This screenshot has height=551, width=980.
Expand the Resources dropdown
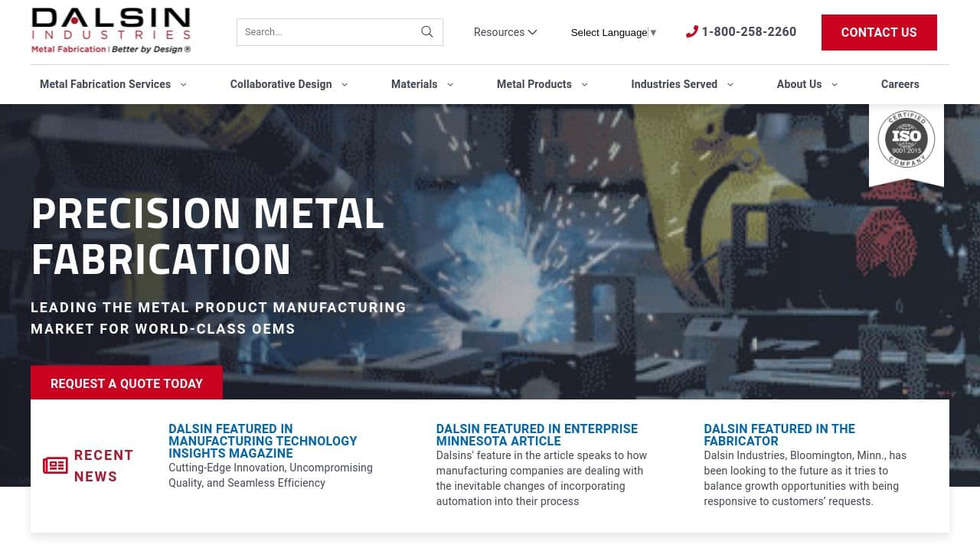pos(505,32)
